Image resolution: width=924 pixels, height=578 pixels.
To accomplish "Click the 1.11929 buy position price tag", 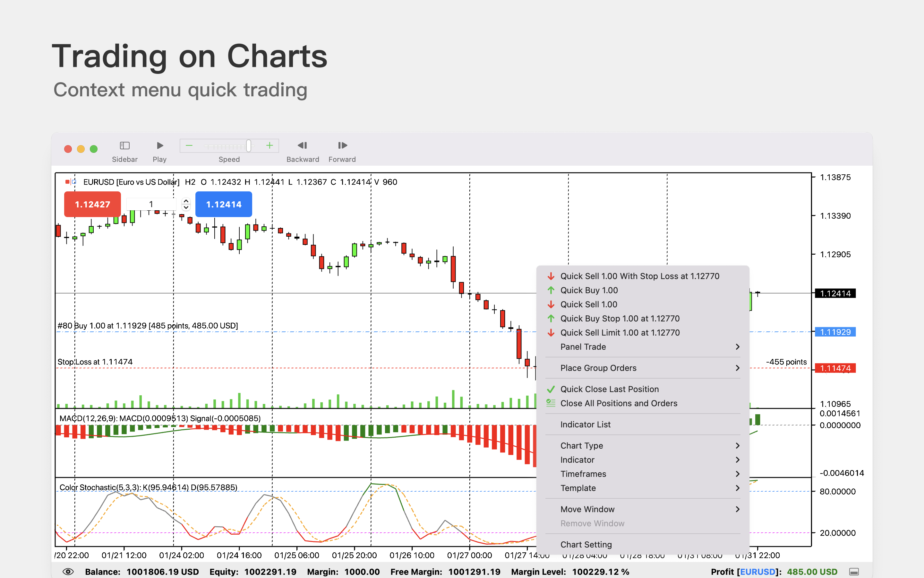I will (835, 332).
